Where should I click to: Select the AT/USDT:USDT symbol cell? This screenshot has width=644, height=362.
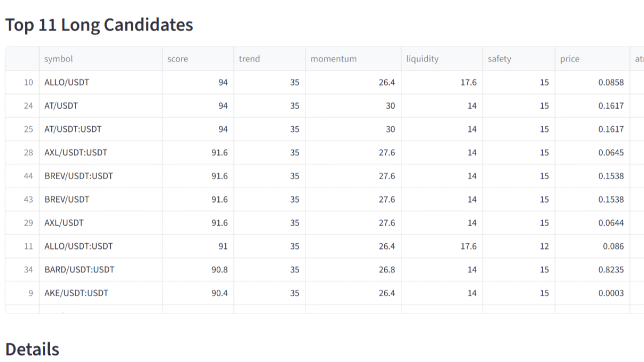click(73, 129)
